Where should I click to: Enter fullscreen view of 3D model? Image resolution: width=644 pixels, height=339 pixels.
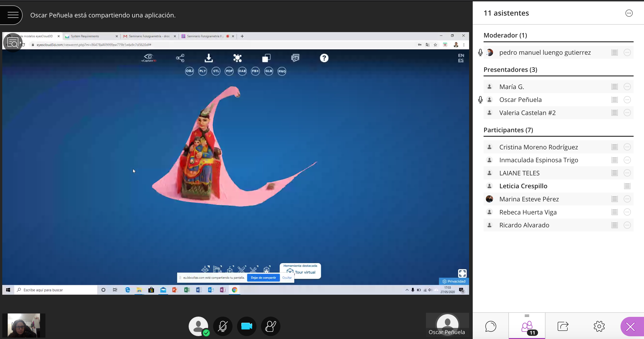click(462, 273)
